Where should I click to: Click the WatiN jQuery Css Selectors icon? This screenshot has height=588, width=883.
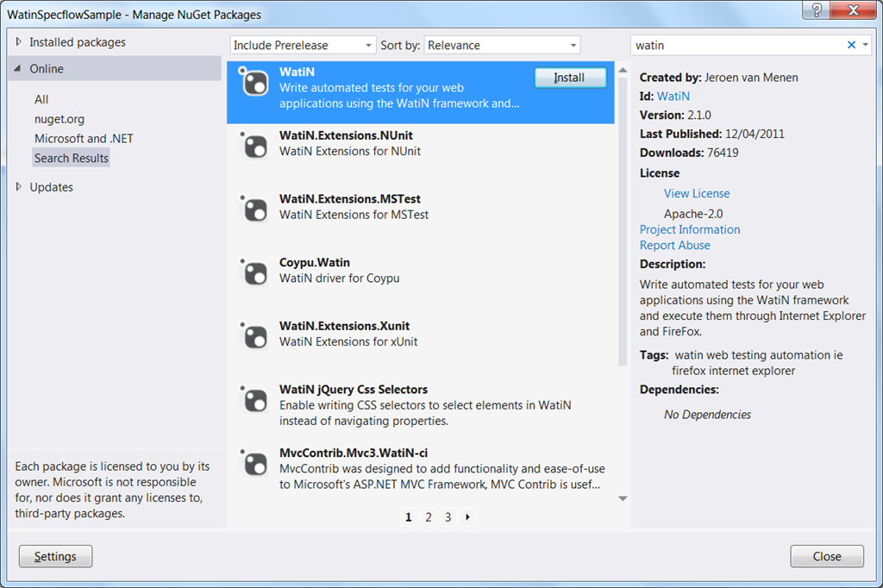coord(254,400)
